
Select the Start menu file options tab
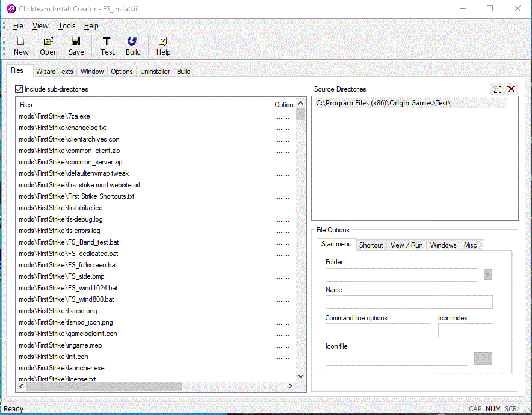(x=336, y=244)
